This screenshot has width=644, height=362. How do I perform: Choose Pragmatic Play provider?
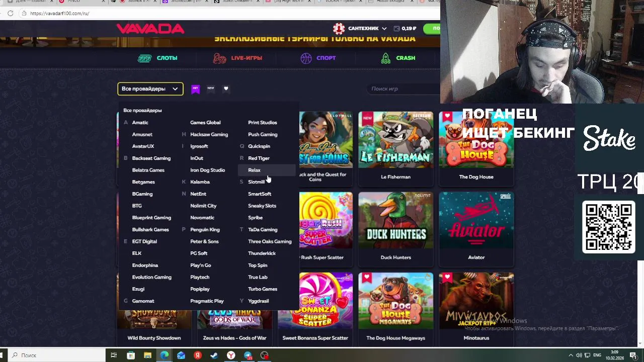click(207, 301)
